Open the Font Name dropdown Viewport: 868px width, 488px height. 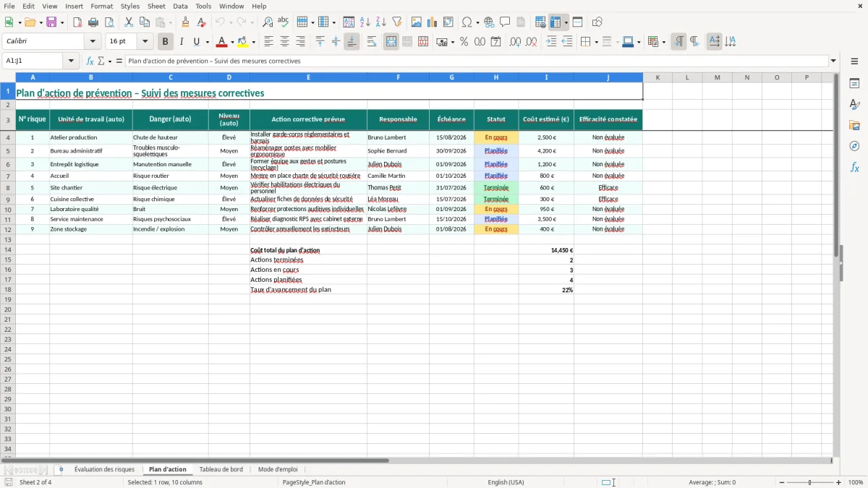click(x=92, y=42)
